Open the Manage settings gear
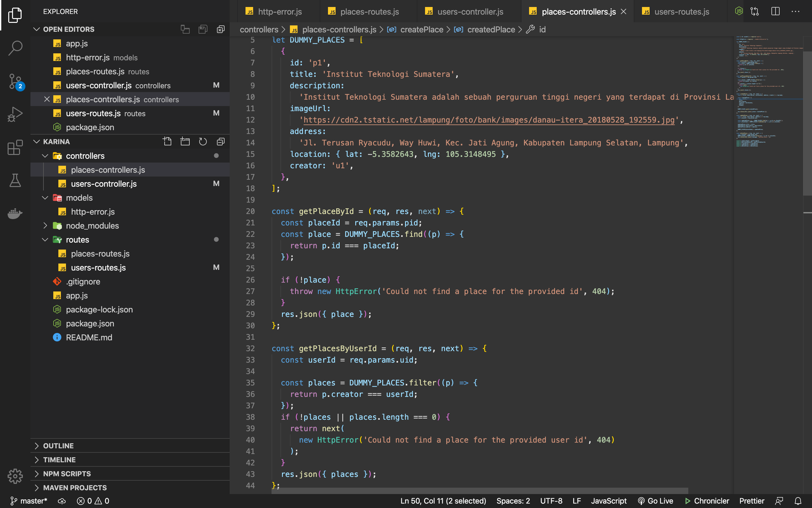The image size is (812, 508). pos(15,476)
